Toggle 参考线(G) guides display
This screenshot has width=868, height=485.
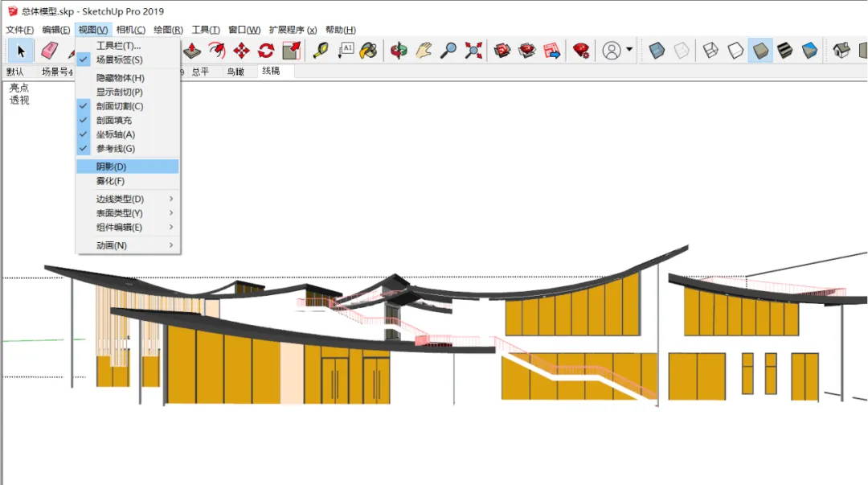(x=127, y=149)
